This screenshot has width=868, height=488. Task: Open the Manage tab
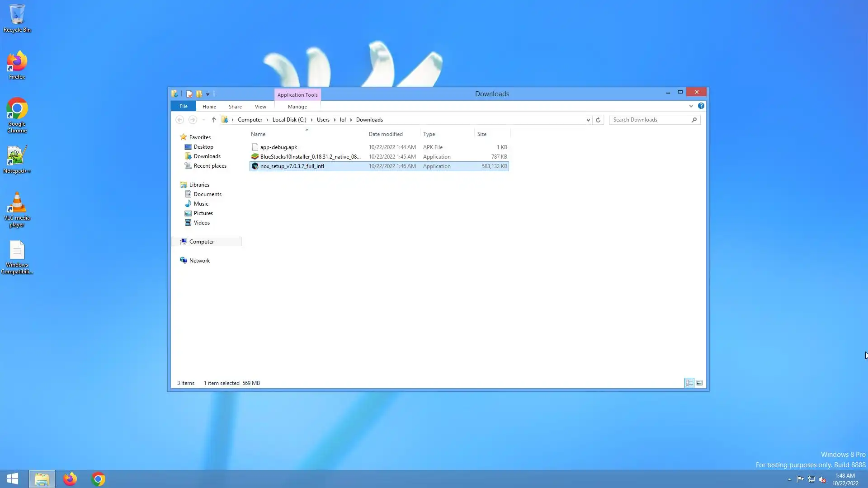297,107
